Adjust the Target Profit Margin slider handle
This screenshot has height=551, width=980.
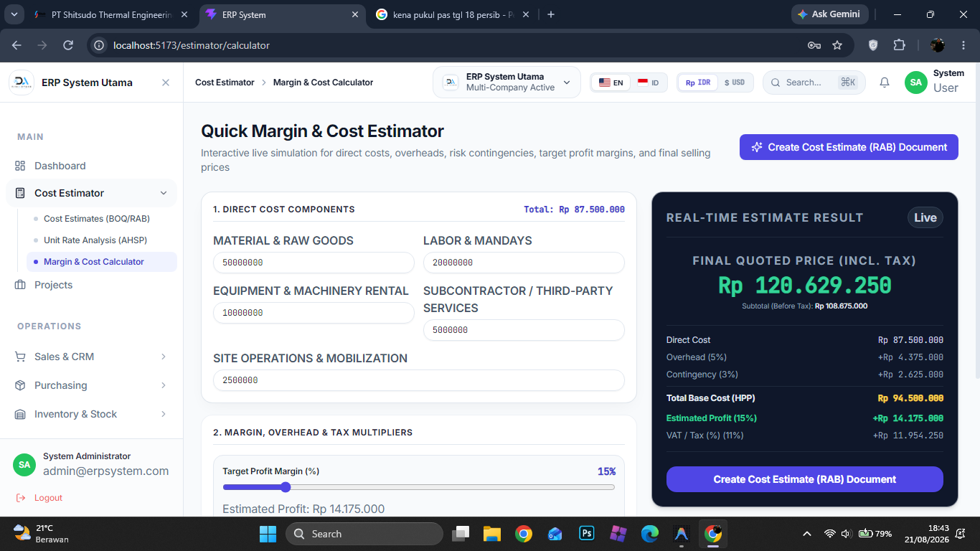[286, 487]
